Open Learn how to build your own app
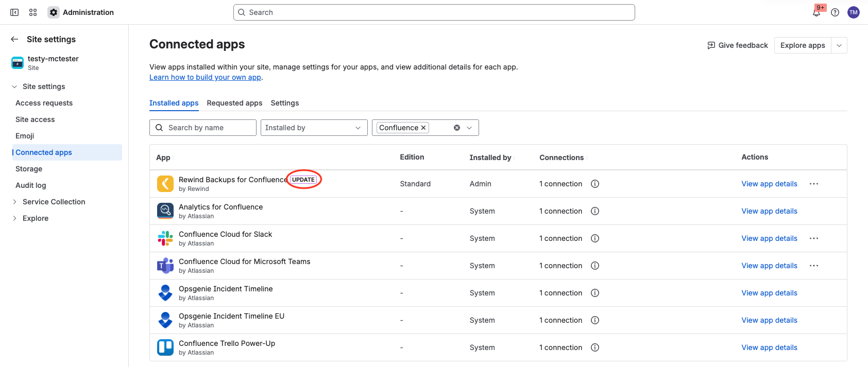 click(205, 77)
